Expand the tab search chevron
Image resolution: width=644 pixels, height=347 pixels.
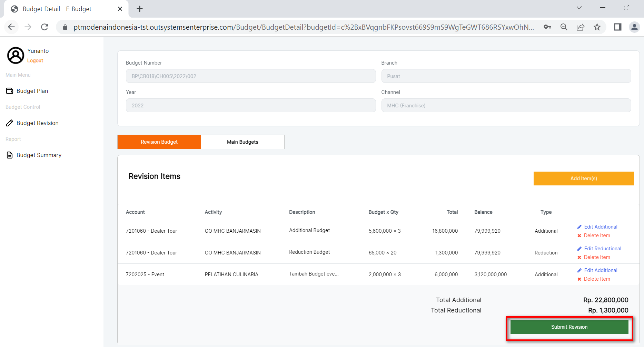pyautogui.click(x=579, y=8)
